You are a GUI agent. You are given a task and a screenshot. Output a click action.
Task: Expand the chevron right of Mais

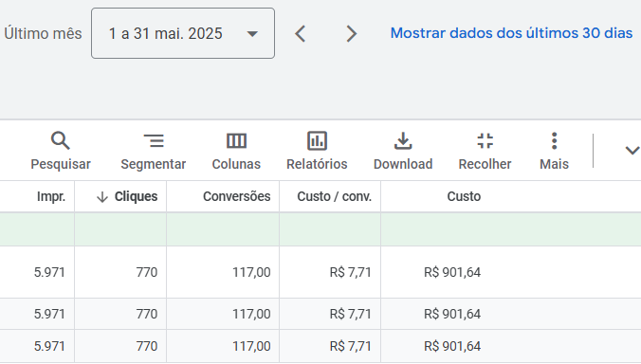point(632,151)
